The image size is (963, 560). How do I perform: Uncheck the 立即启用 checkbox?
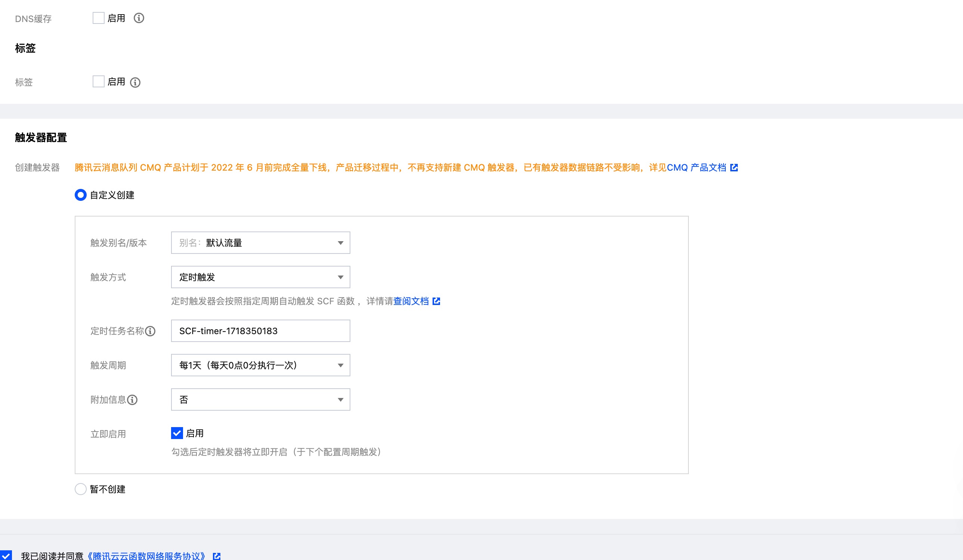pyautogui.click(x=177, y=433)
